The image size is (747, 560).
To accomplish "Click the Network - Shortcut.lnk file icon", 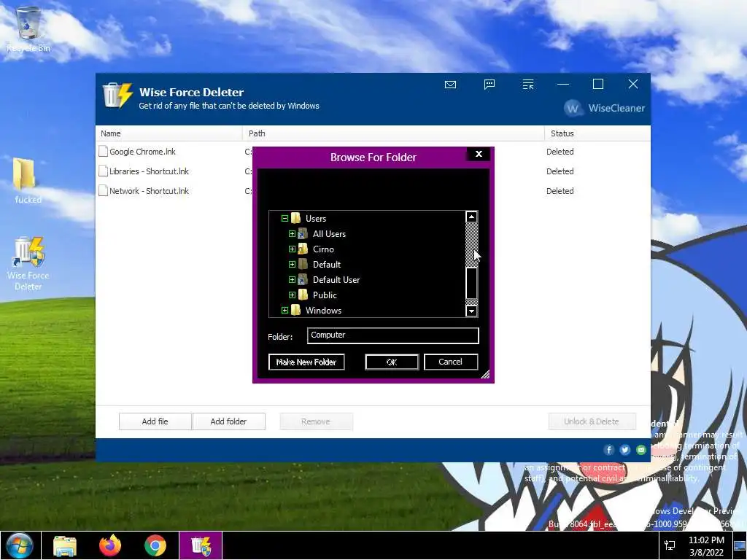I will pyautogui.click(x=103, y=191).
